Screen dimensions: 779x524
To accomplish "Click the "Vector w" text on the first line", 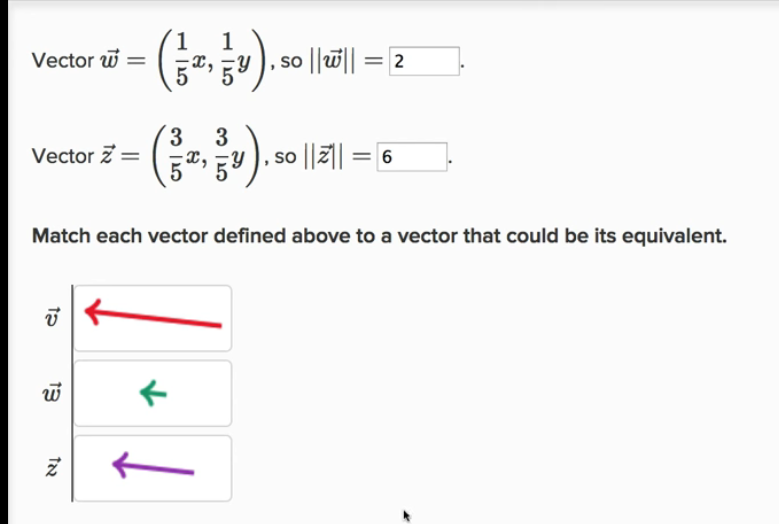I will click(75, 61).
